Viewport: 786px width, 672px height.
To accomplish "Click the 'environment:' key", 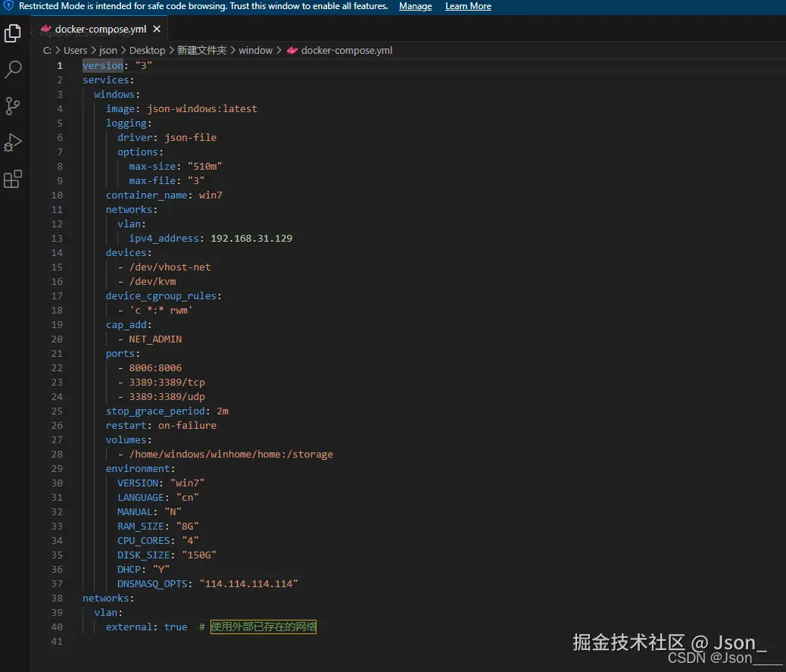I will pos(140,469).
